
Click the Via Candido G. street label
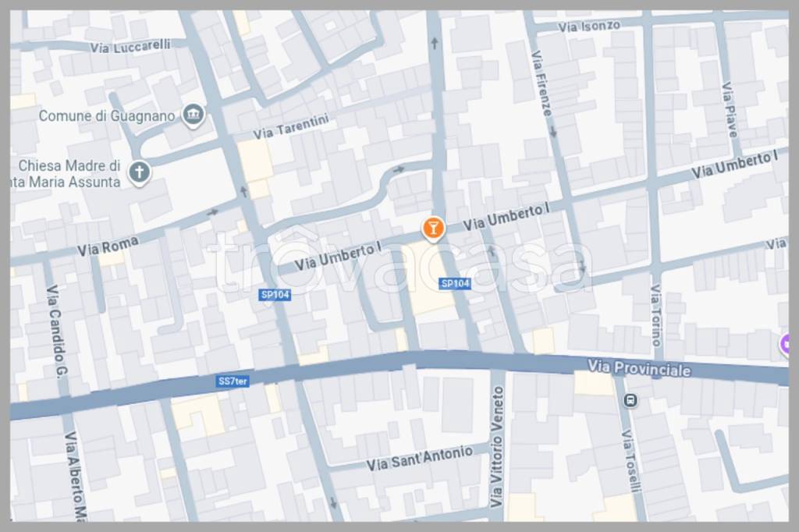click(56, 332)
